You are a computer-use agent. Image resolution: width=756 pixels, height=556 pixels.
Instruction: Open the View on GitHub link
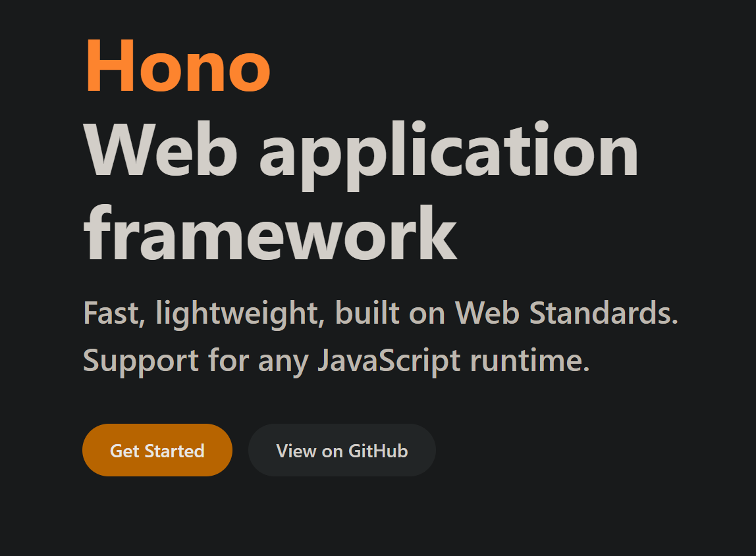342,451
